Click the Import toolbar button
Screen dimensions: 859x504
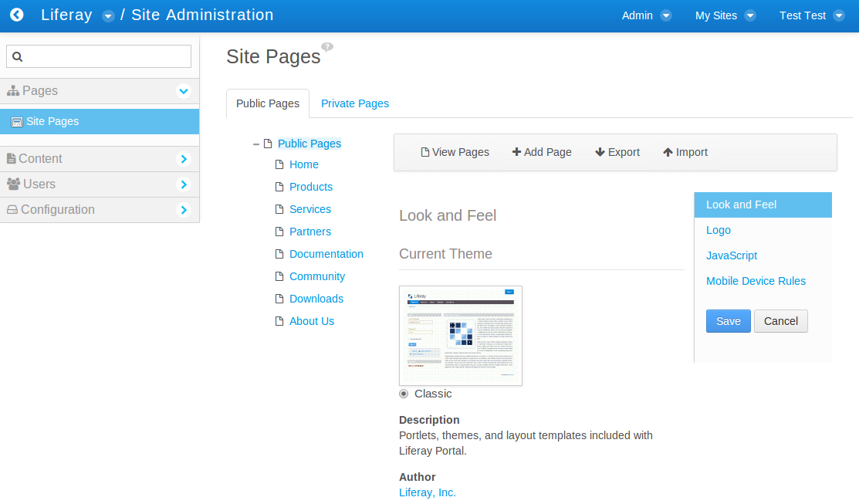pos(685,152)
